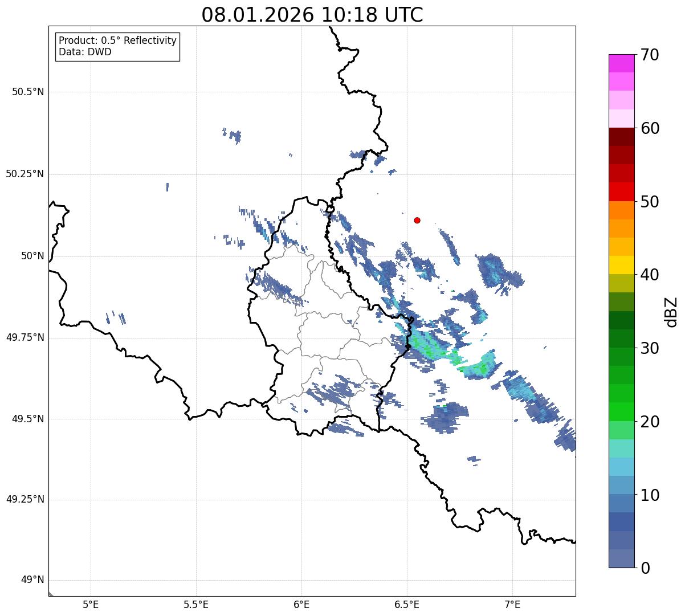Click the 7°E longitude label
Viewport: 685px width, 616px height.
pos(512,604)
